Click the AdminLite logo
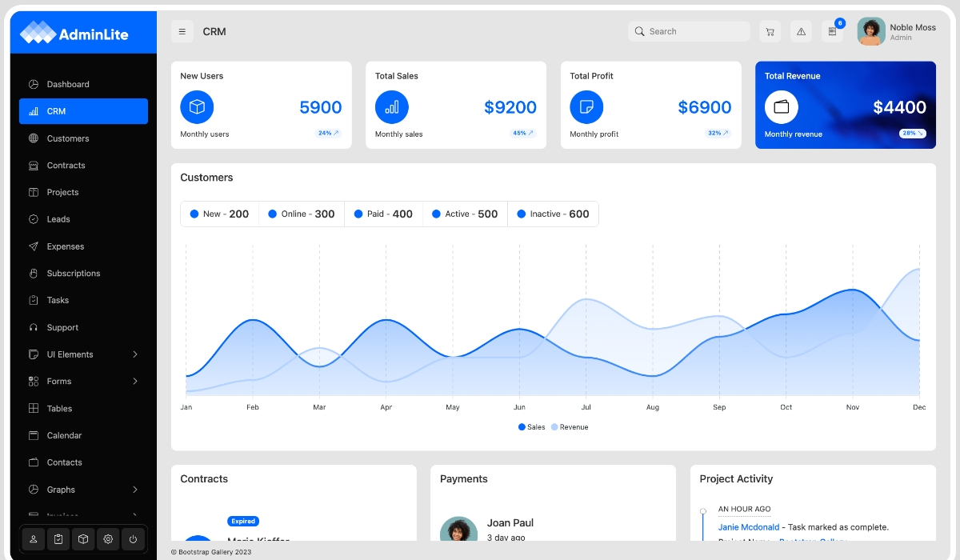Image resolution: width=960 pixels, height=560 pixels. pyautogui.click(x=74, y=33)
